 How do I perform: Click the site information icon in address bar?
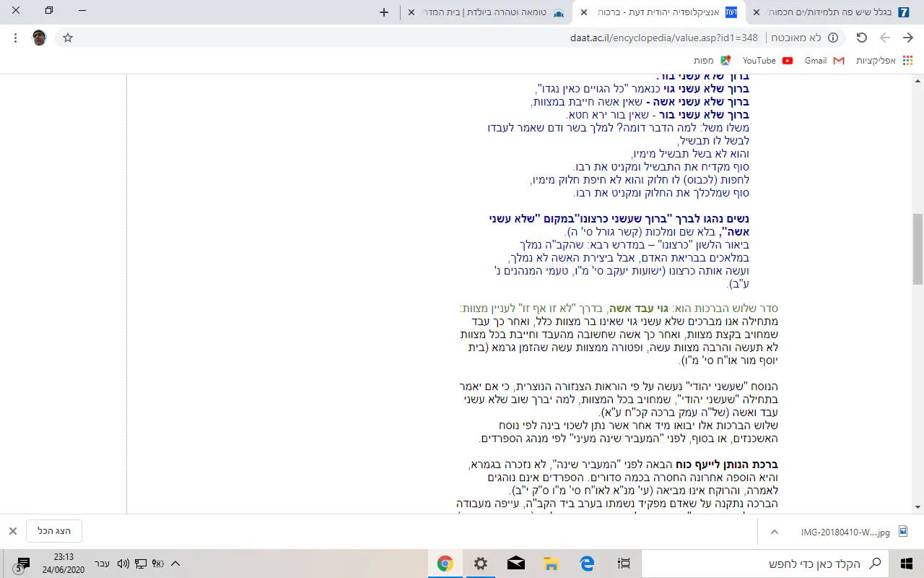tap(832, 38)
